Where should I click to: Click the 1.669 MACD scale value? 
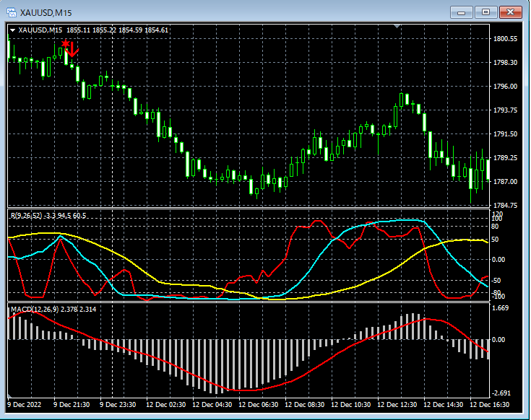click(502, 308)
